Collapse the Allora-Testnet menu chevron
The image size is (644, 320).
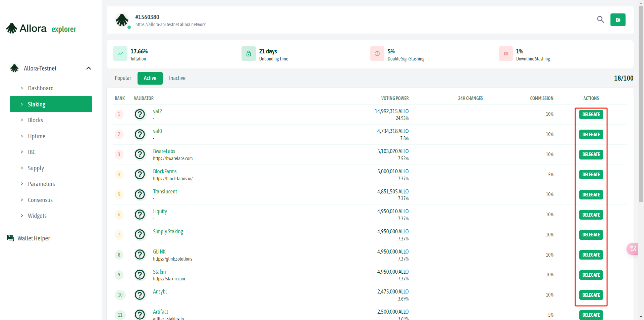(x=89, y=68)
